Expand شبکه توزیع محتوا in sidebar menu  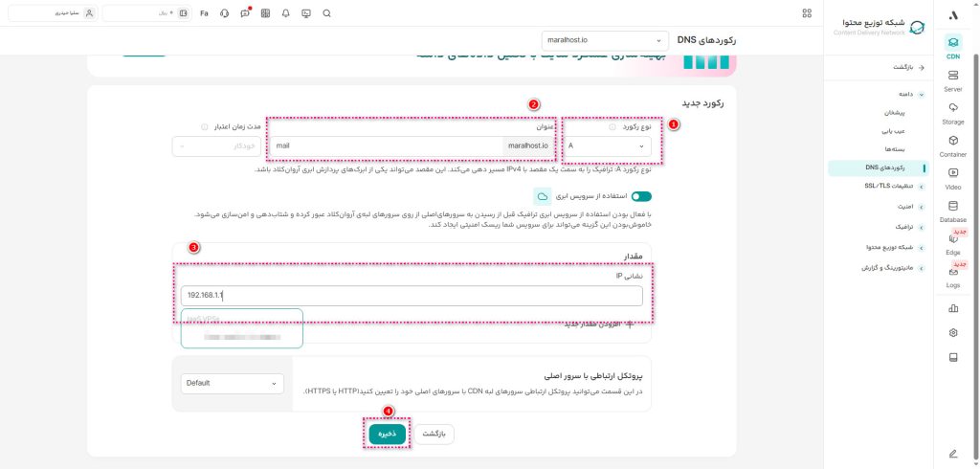click(922, 248)
